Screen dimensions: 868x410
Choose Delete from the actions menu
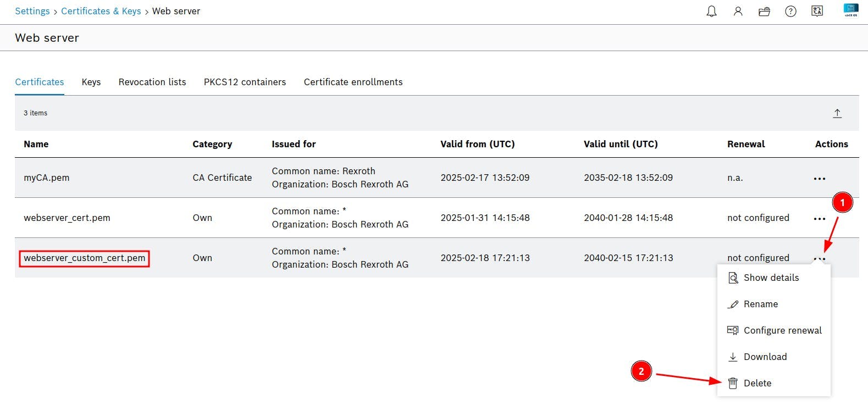click(x=757, y=383)
